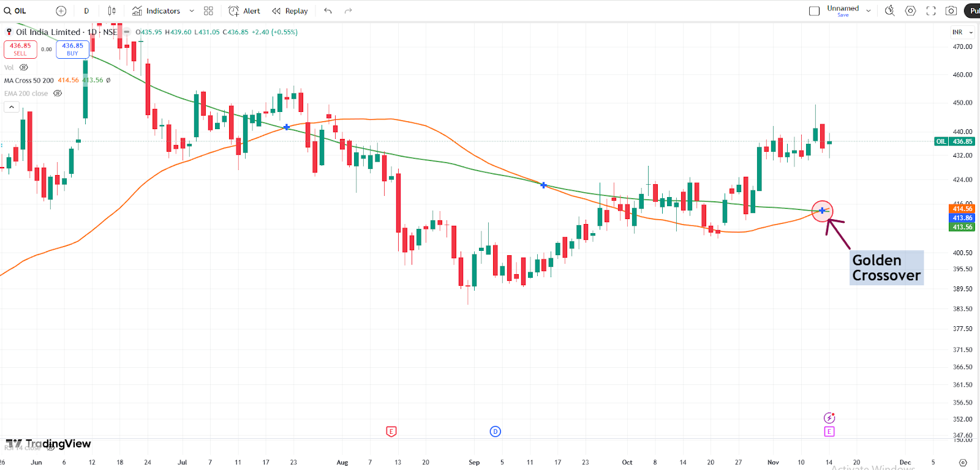
Task: Open the Unnamed layout dropdown arrow
Action: coord(869,11)
